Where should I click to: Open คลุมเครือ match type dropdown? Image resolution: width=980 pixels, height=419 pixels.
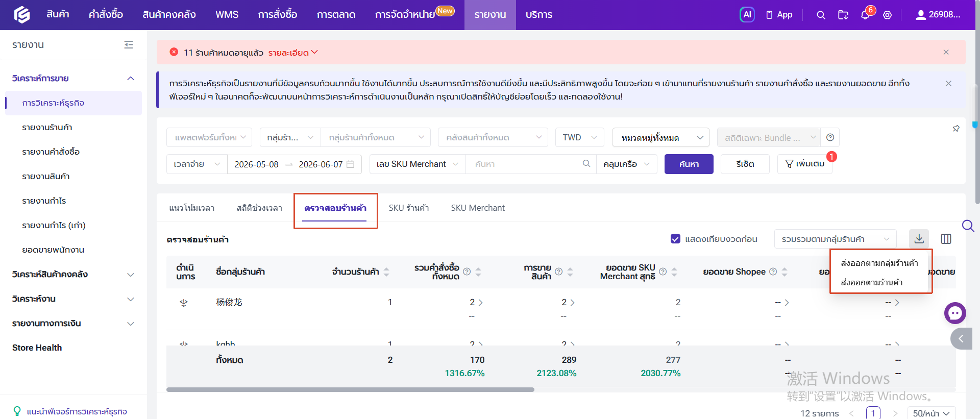pyautogui.click(x=627, y=164)
